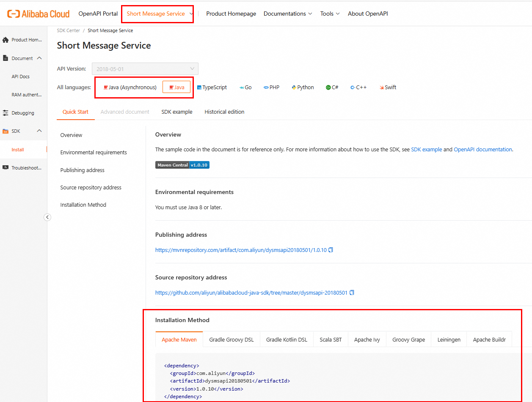
Task: Collapse the sidebar with the arrow button
Action: [47, 217]
